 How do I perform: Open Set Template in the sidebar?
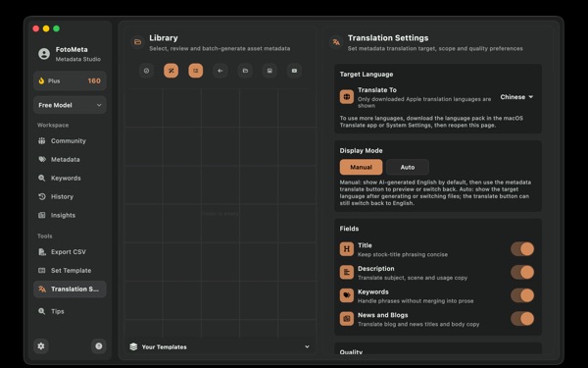click(x=70, y=271)
